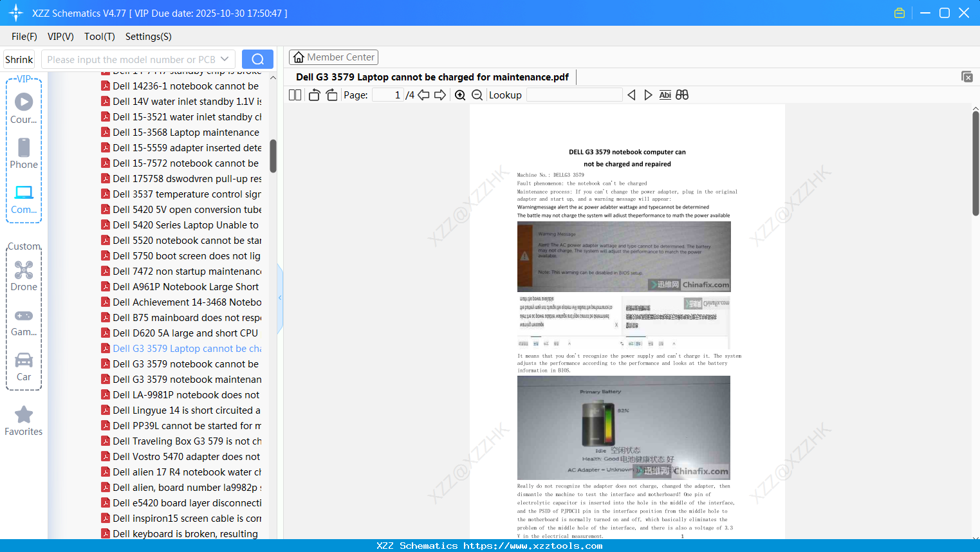980x552 pixels.
Task: Open 'Dell 5520 notebook cannot be' file
Action: pos(187,241)
